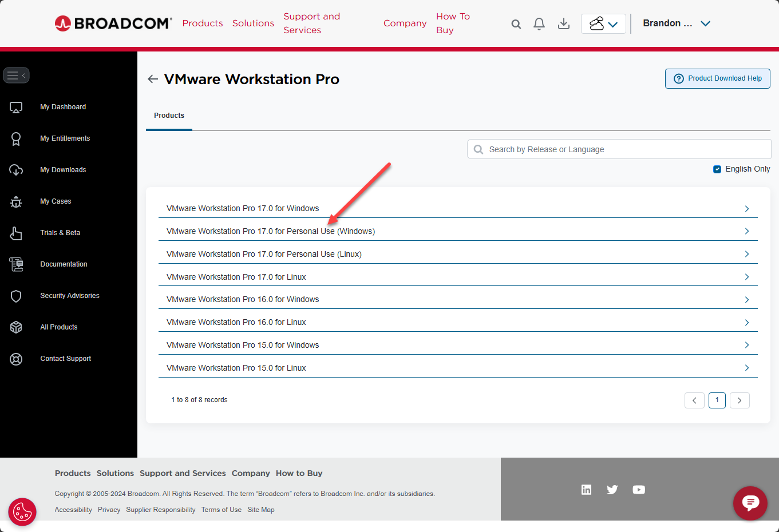Open the Solutions menu in top navigation
This screenshot has height=532, width=779.
pos(253,23)
